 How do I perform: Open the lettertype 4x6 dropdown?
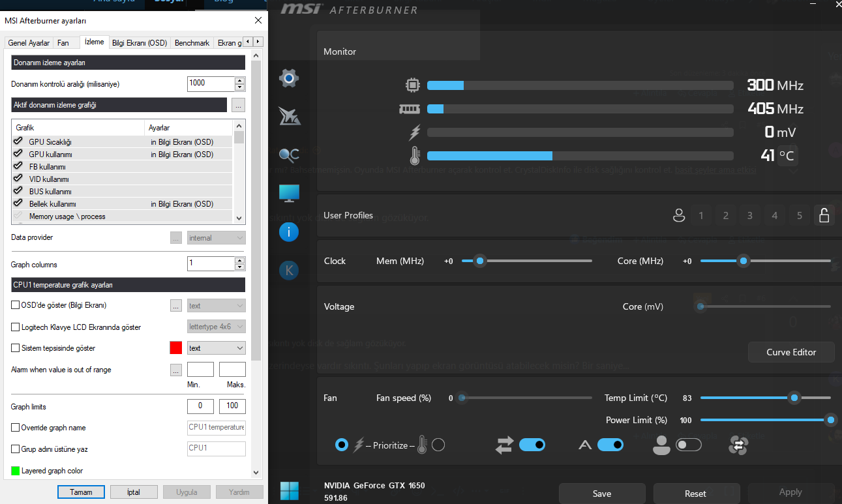216,327
